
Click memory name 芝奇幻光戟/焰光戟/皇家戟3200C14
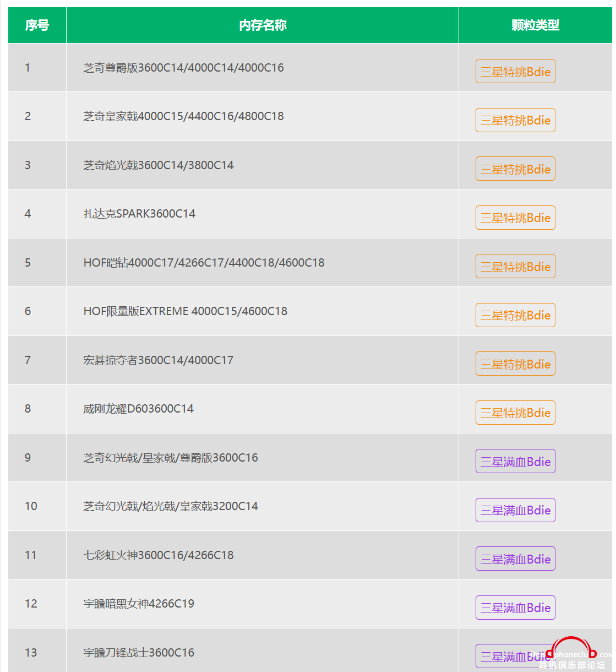pyautogui.click(x=171, y=506)
